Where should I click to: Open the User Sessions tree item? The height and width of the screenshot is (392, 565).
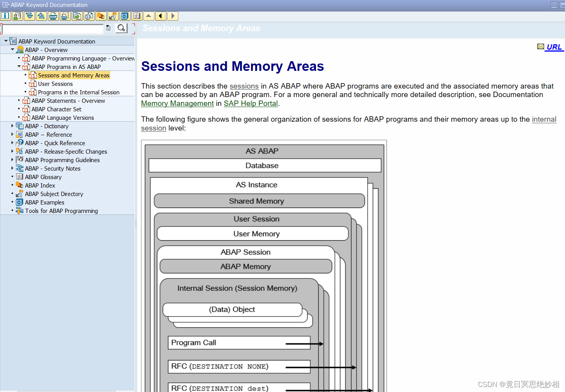coord(55,84)
